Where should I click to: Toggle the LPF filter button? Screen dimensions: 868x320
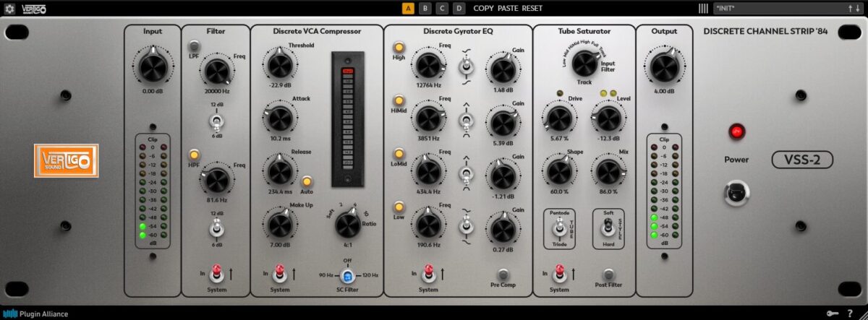click(x=195, y=47)
